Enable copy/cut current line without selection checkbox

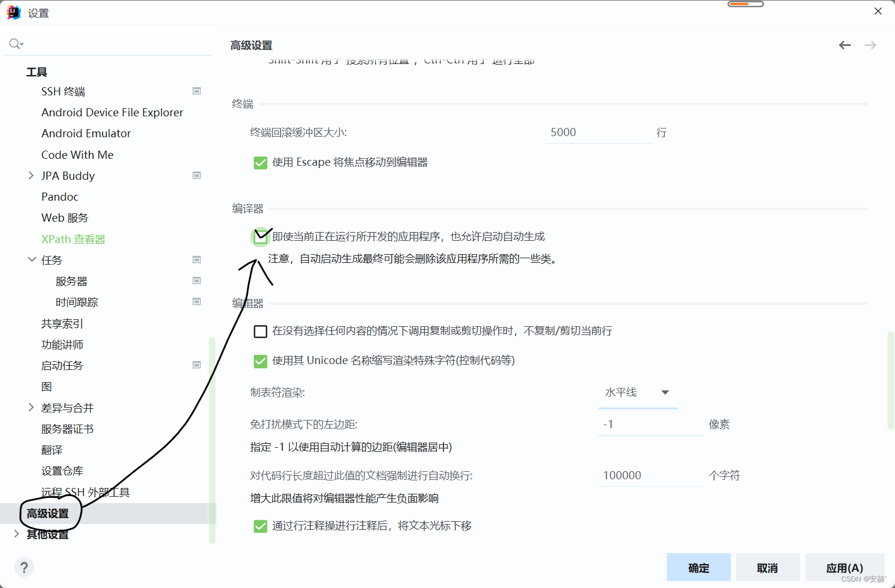coord(260,331)
